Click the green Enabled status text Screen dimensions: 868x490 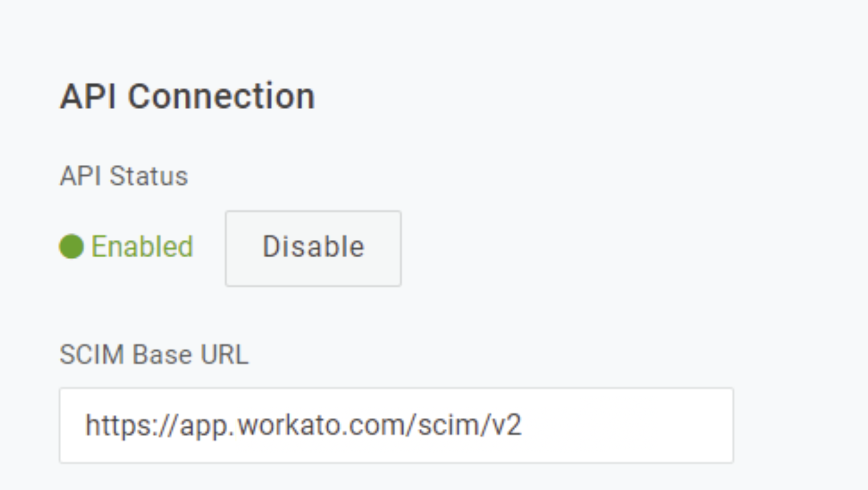point(142,247)
